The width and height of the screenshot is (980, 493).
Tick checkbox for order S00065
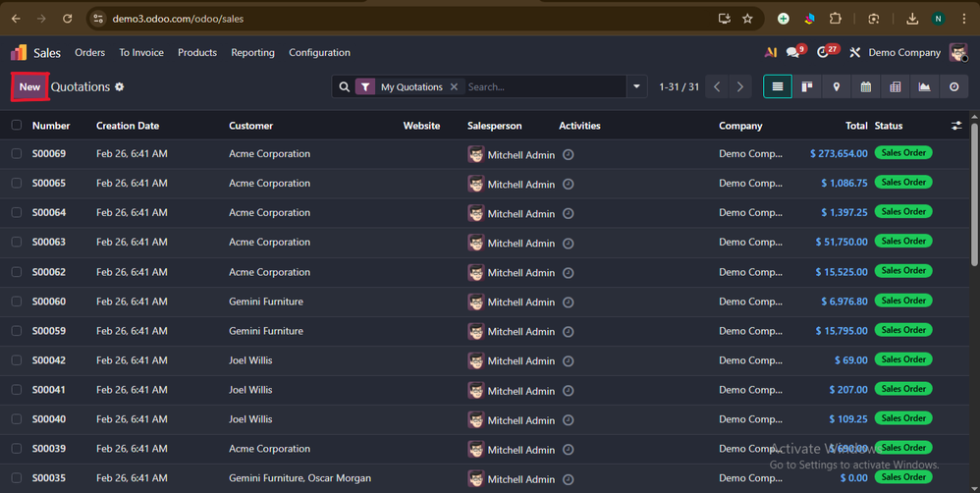pos(17,183)
